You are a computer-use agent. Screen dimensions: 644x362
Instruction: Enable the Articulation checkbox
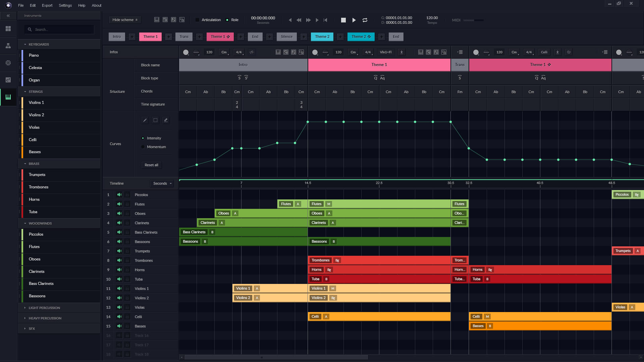[197, 20]
